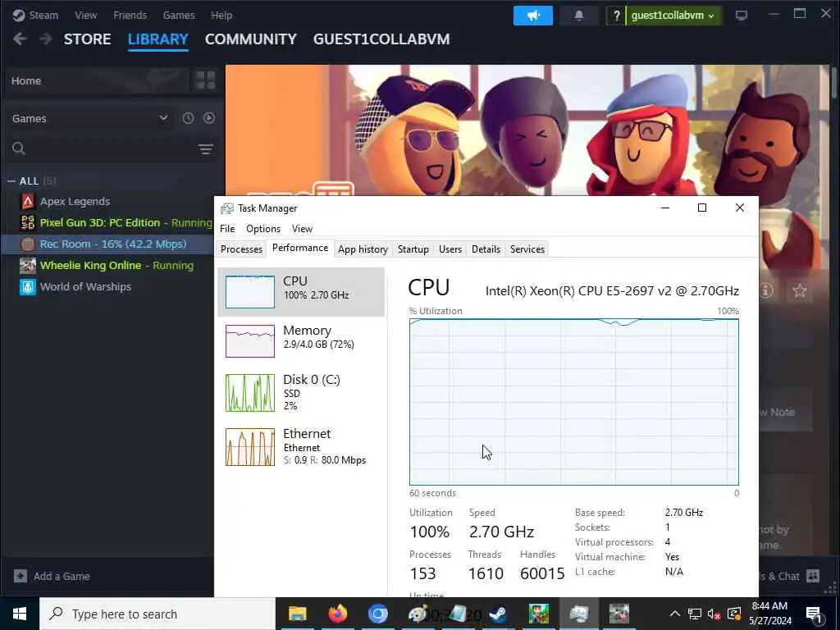The height and width of the screenshot is (630, 840).
Task: Switch Steam to Big Picture mode icon
Action: tap(742, 16)
